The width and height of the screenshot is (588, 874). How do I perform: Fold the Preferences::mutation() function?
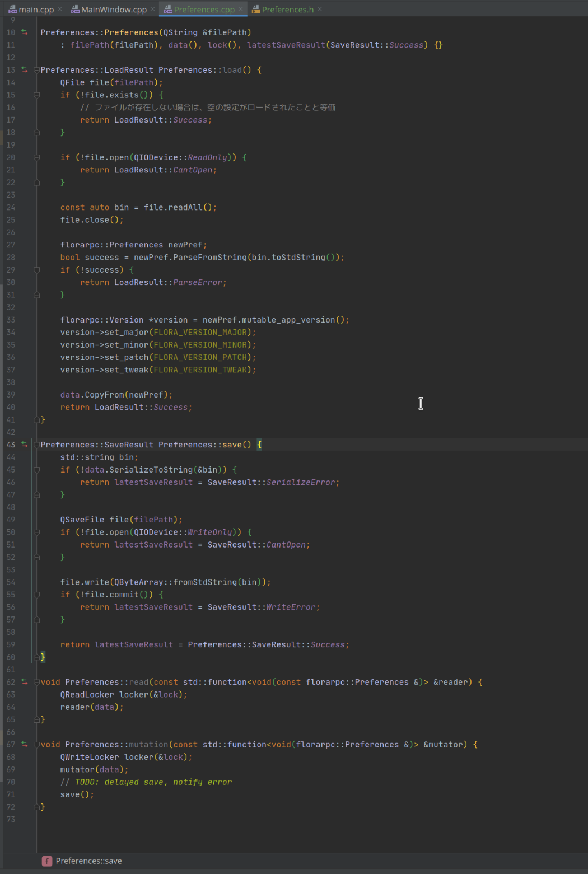tap(37, 745)
